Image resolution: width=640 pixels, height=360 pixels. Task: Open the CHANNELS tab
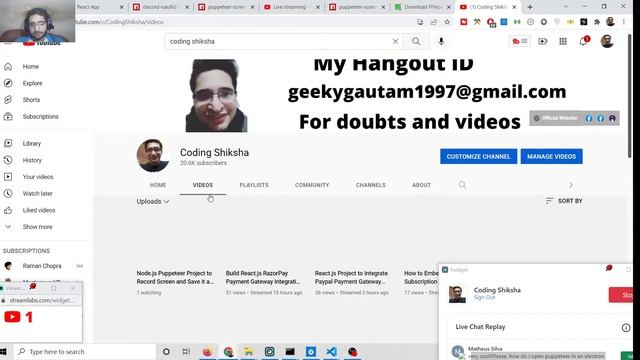pyautogui.click(x=370, y=185)
